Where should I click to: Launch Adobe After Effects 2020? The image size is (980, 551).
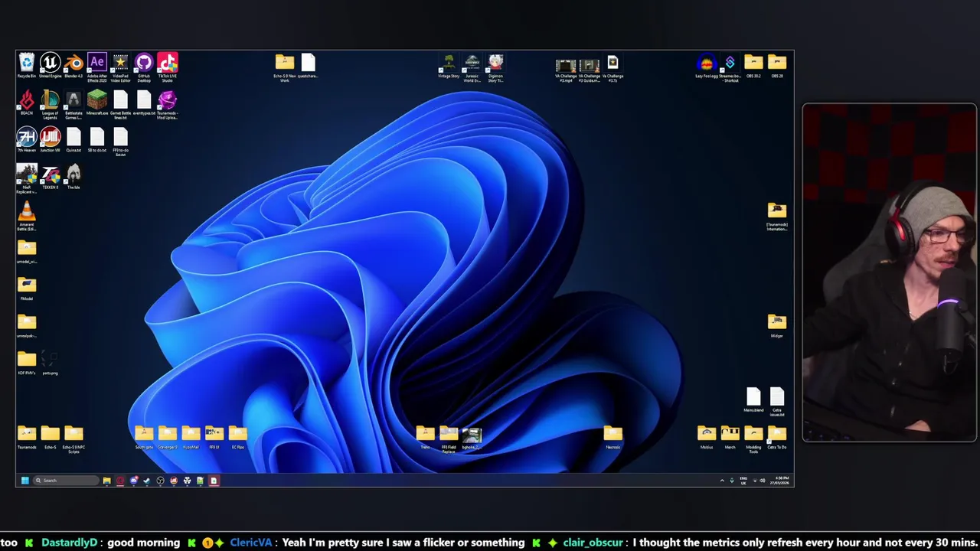pos(97,67)
